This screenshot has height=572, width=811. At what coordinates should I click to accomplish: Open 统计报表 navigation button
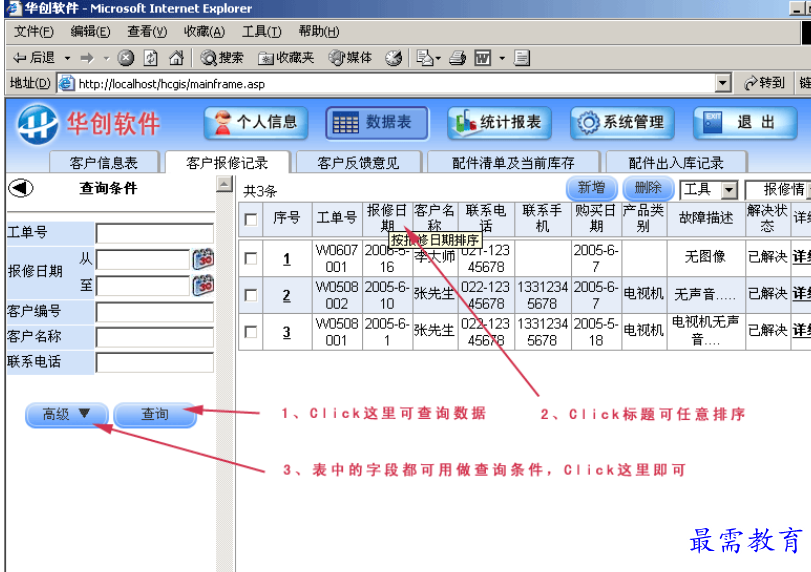click(499, 123)
